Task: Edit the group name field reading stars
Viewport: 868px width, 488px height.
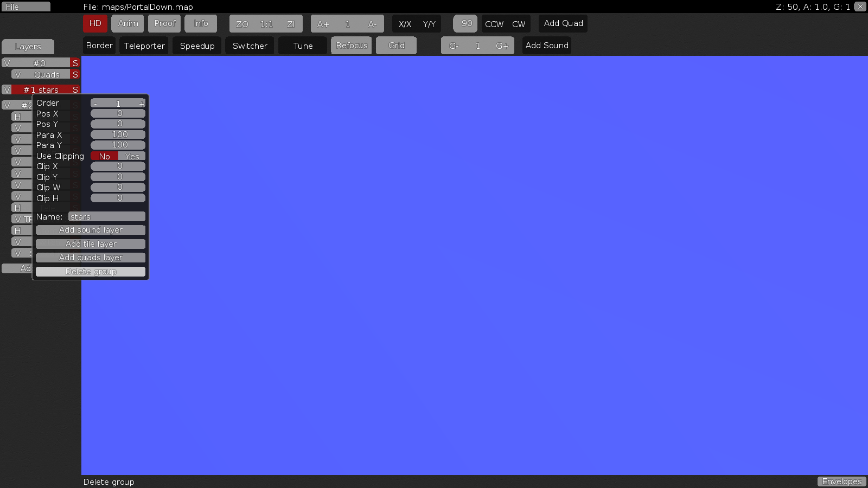Action: 106,216
